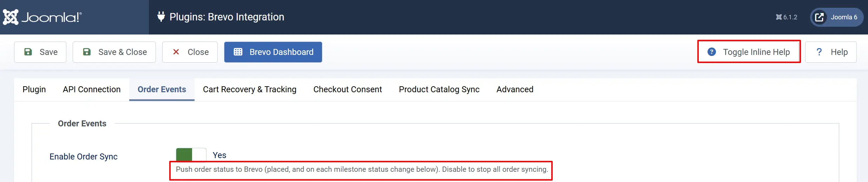Select the Order Events tab
Image resolution: width=868 pixels, height=182 pixels.
coord(162,89)
